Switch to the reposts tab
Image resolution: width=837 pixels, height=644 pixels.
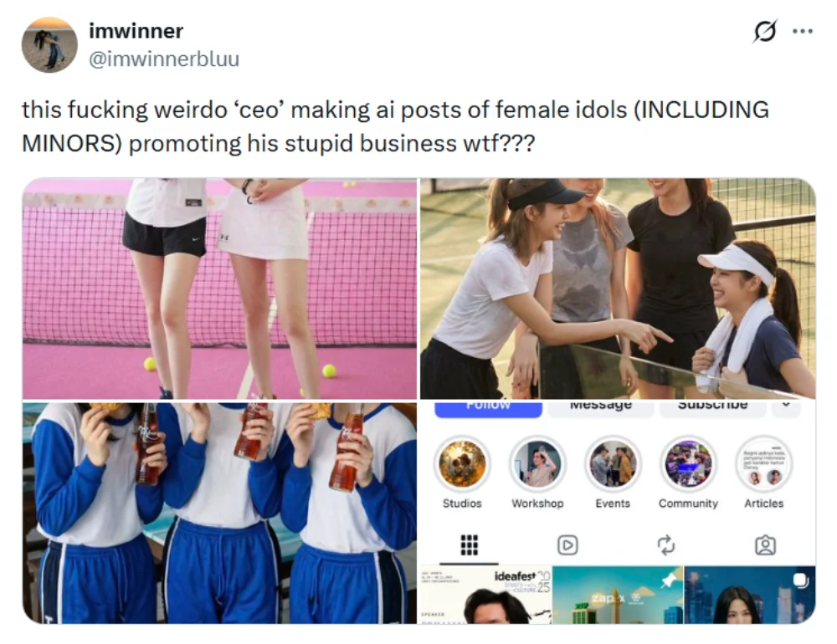click(x=666, y=544)
